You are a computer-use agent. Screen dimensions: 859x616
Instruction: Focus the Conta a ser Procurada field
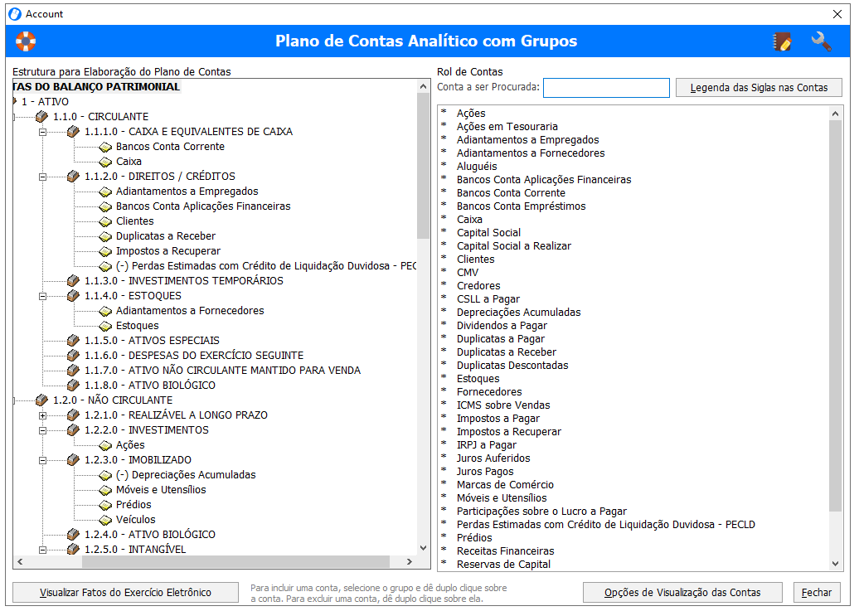point(606,88)
